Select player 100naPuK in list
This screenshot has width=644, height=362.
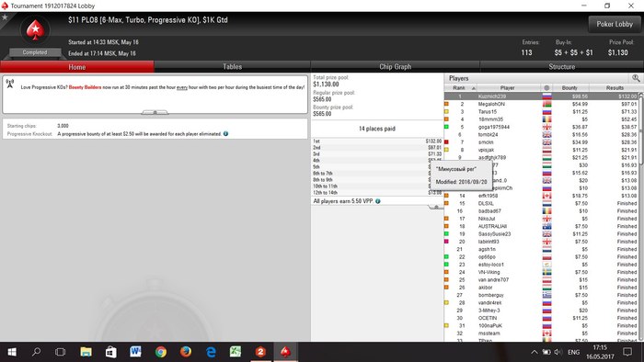[x=541, y=325]
